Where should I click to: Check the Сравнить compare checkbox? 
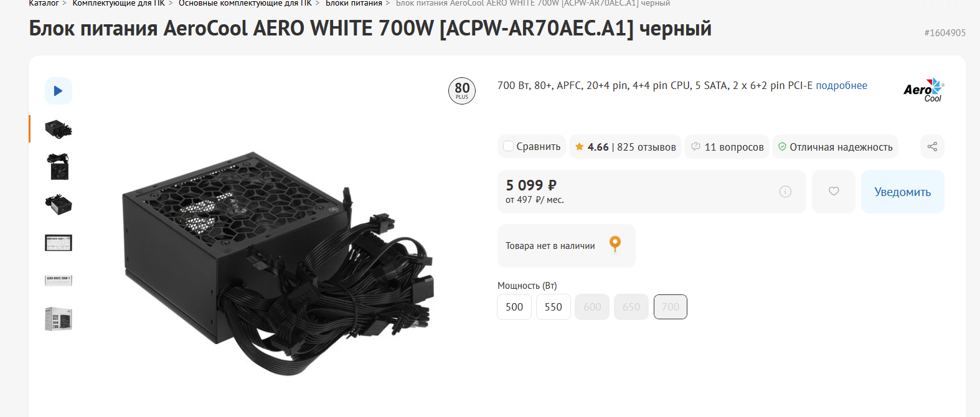[508, 146]
